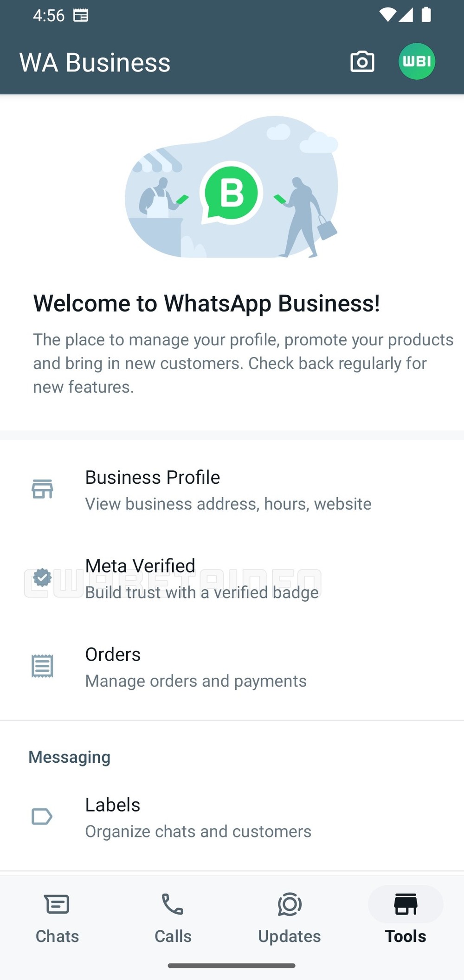Open Meta Verified option
This screenshot has height=980, width=464.
pyautogui.click(x=202, y=578)
